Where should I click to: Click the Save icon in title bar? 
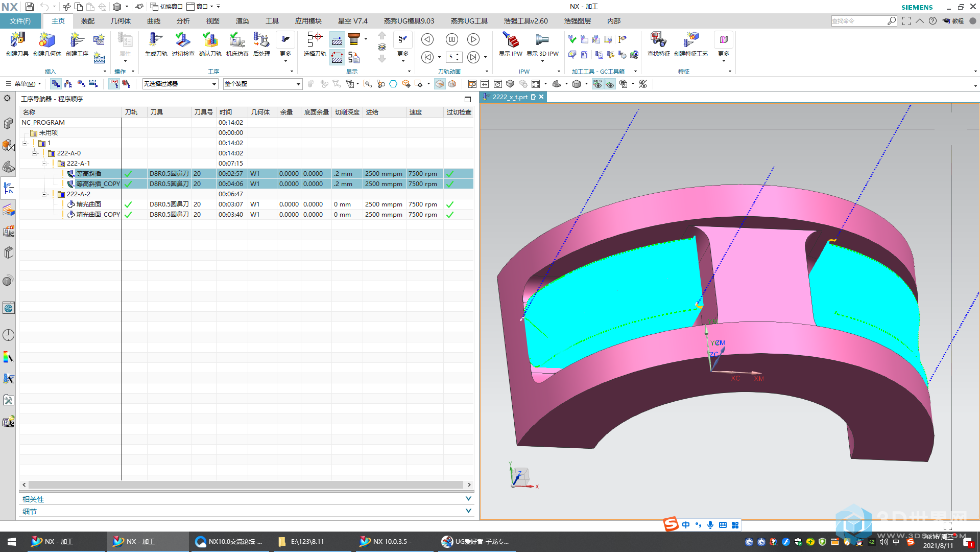pyautogui.click(x=30, y=7)
